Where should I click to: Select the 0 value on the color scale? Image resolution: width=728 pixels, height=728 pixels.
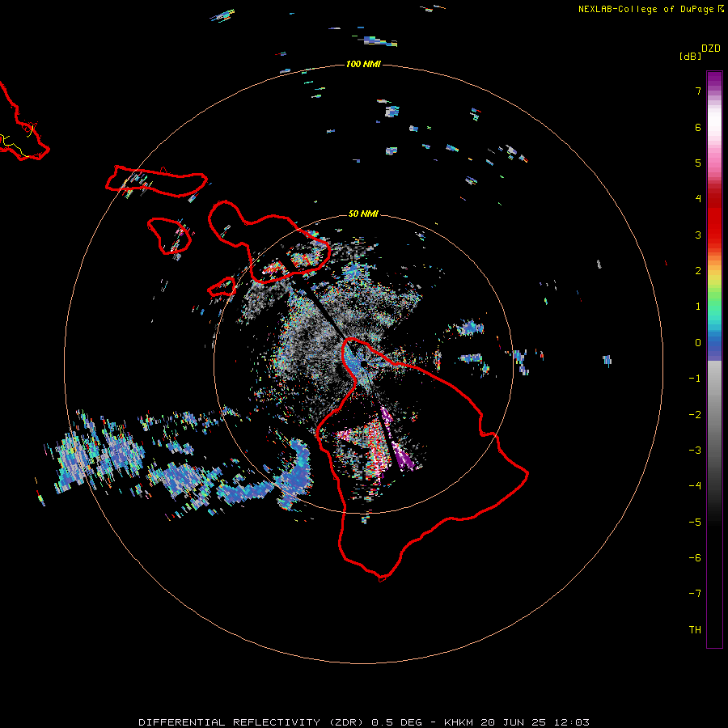click(x=698, y=343)
